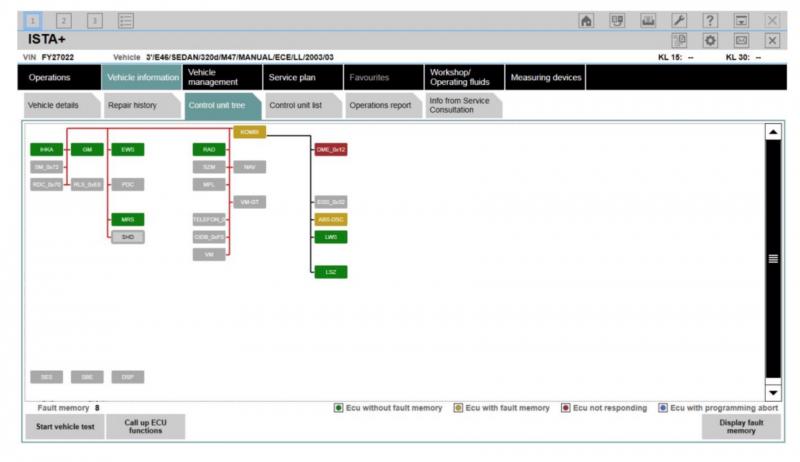Select the grey DSP node at bottom

128,377
